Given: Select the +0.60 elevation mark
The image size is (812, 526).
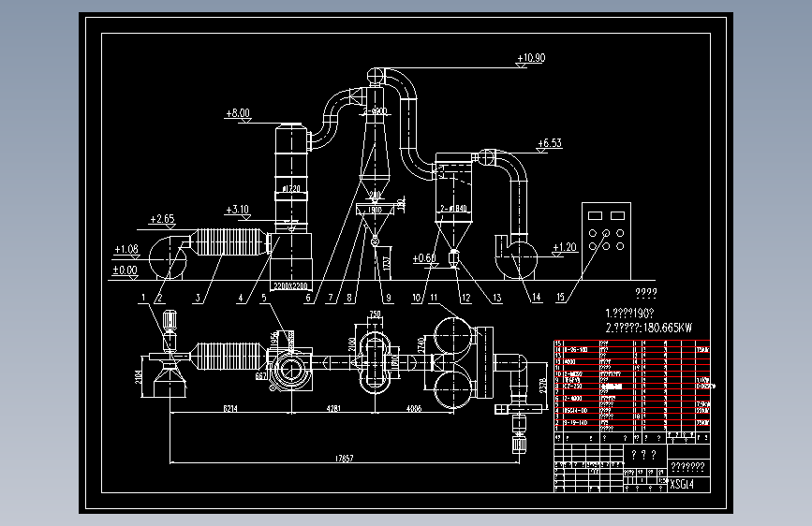Looking at the screenshot, I should [x=424, y=257].
